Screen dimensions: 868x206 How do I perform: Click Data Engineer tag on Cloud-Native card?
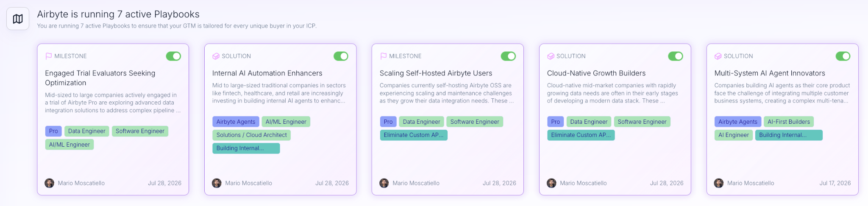(589, 122)
